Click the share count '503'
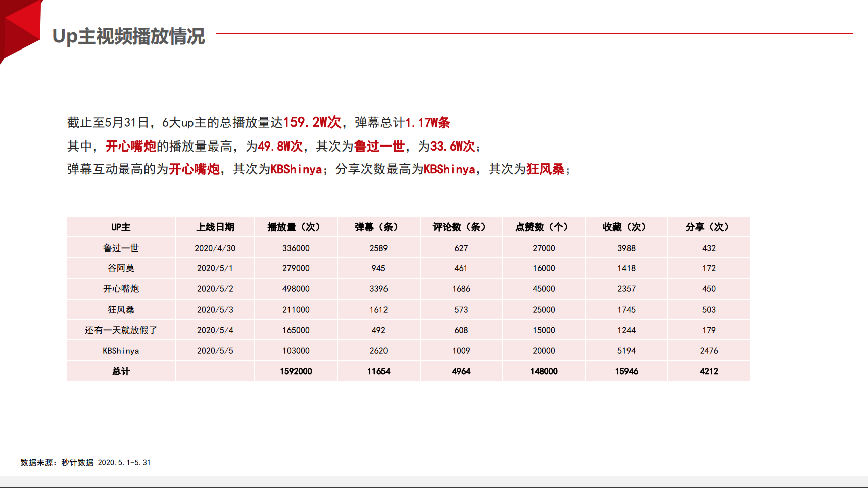This screenshot has width=868, height=488. click(709, 310)
